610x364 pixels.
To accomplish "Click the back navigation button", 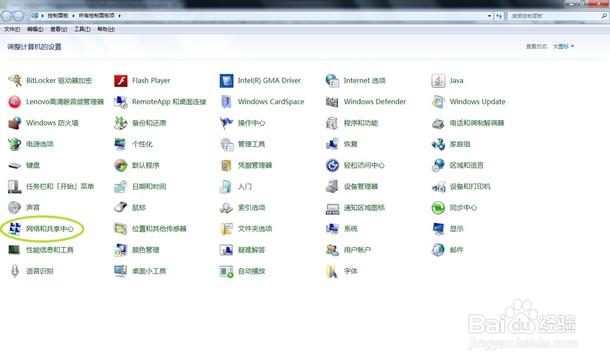I will point(7,16).
